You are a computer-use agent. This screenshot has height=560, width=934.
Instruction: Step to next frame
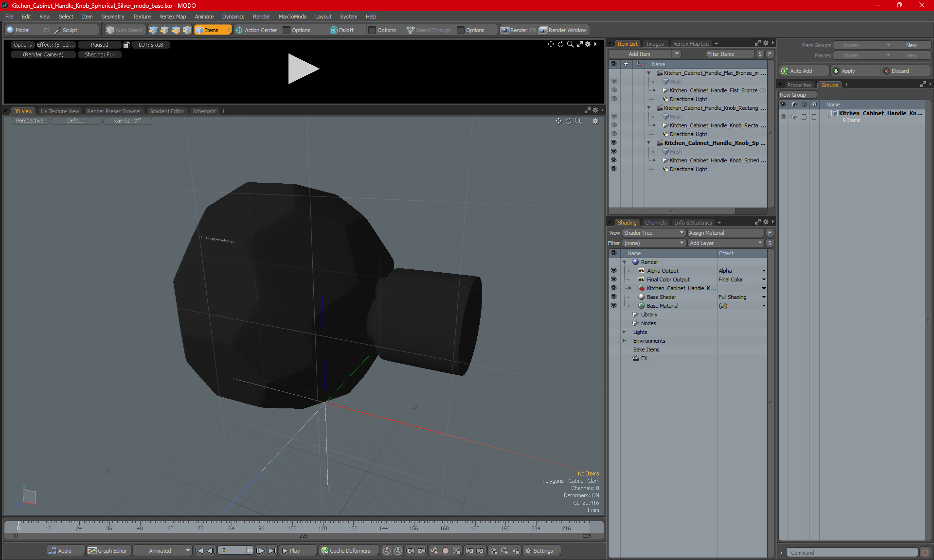pos(261,551)
